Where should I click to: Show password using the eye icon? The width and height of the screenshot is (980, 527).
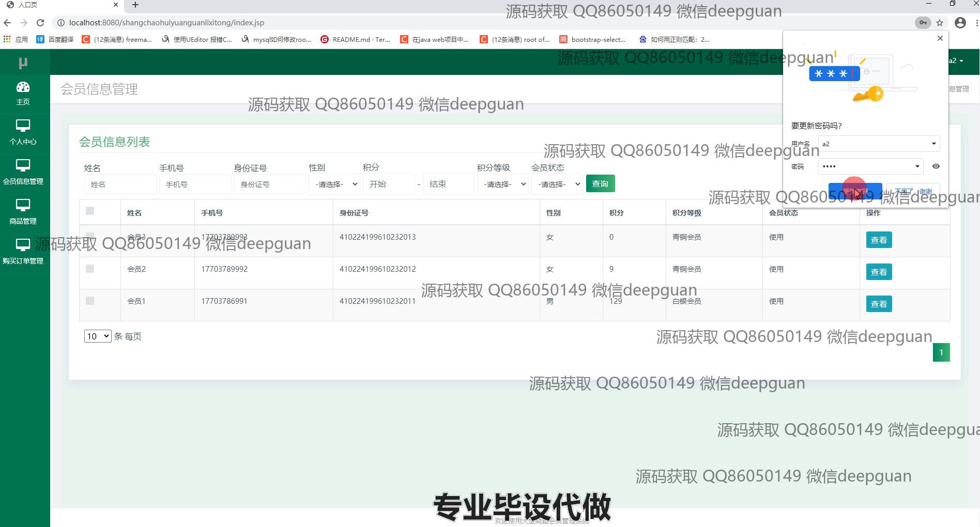click(x=936, y=166)
